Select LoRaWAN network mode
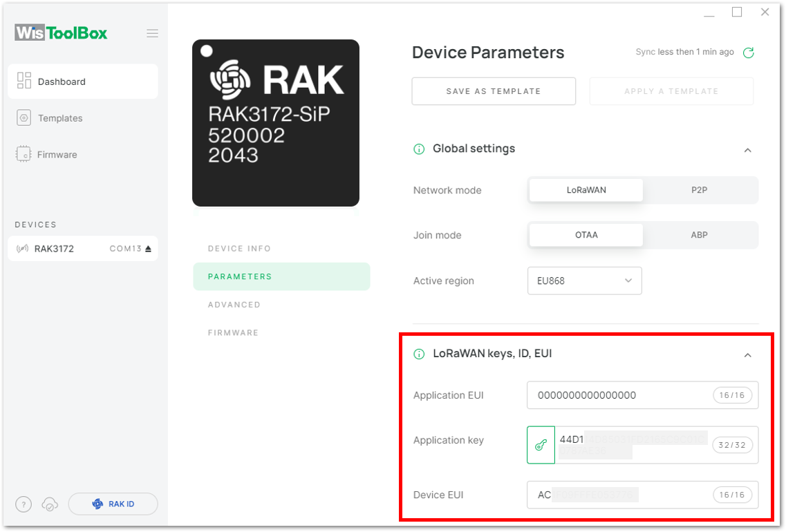This screenshot has width=786, height=532. point(586,191)
